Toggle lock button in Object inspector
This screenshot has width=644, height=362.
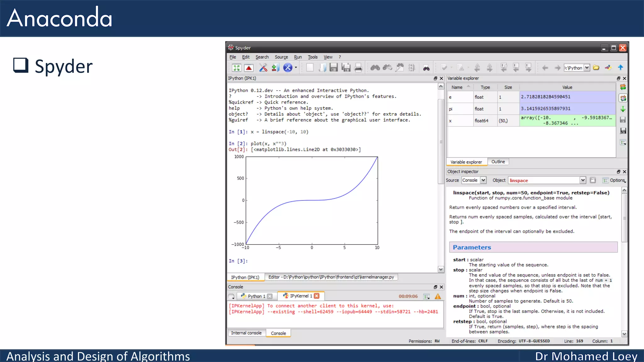pyautogui.click(x=593, y=180)
